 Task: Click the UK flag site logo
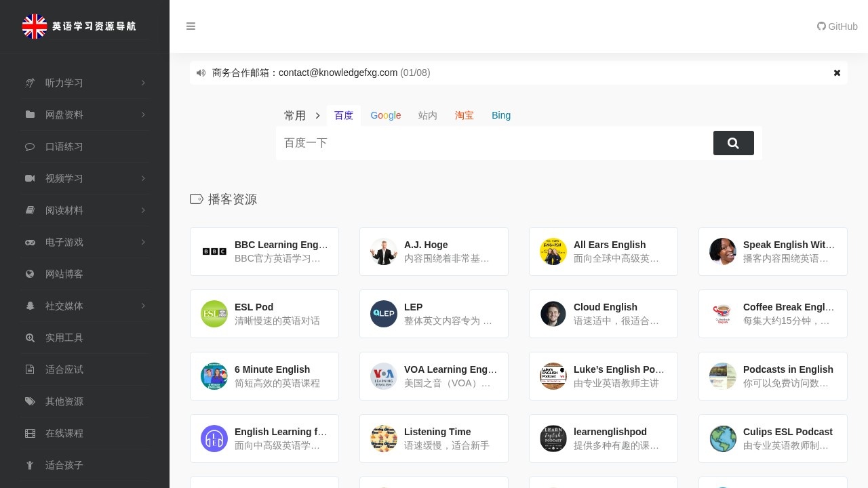pos(34,26)
